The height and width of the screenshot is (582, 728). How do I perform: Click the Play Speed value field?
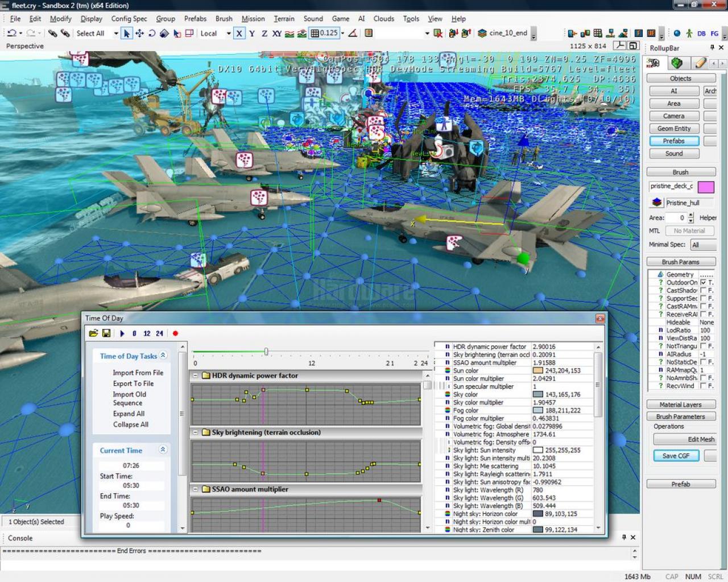(131, 525)
